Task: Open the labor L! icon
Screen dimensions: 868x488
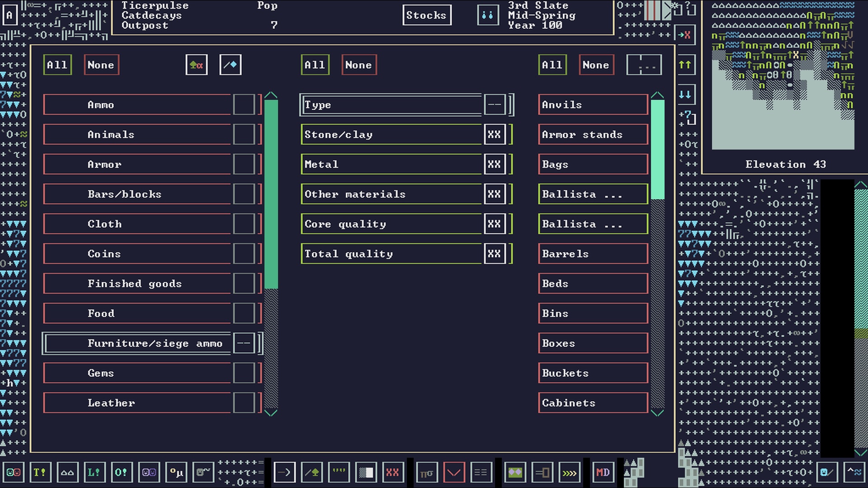Action: (x=94, y=473)
